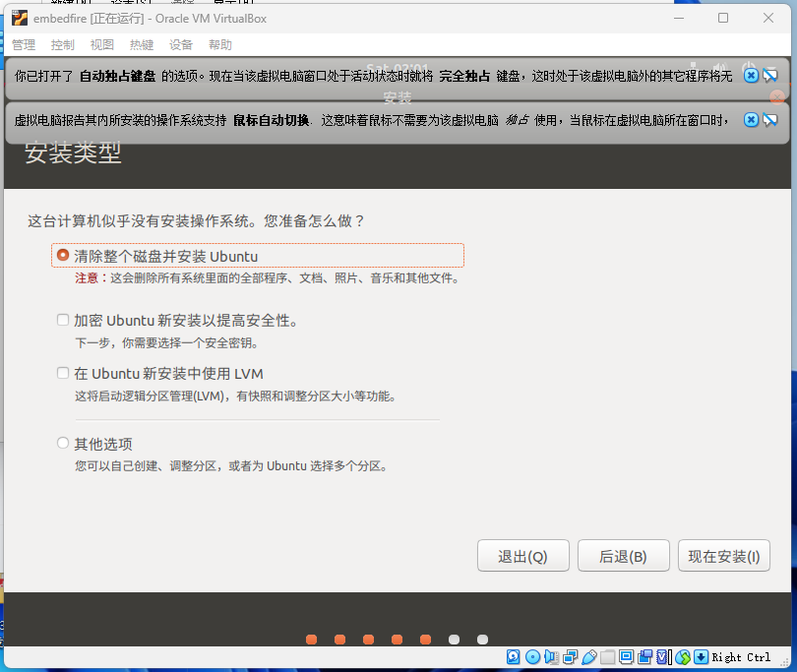The image size is (797, 672).
Task: Dismiss the mouse integration notification
Action: coord(751,119)
